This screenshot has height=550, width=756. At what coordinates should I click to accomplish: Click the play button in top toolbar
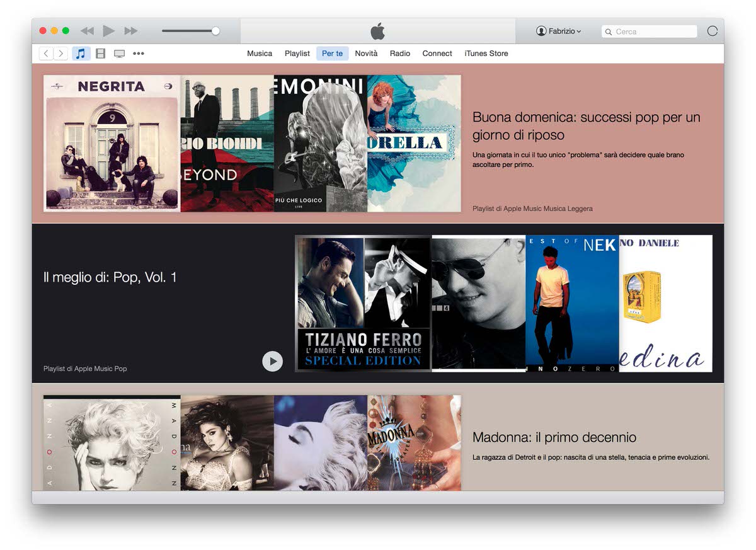point(109,31)
